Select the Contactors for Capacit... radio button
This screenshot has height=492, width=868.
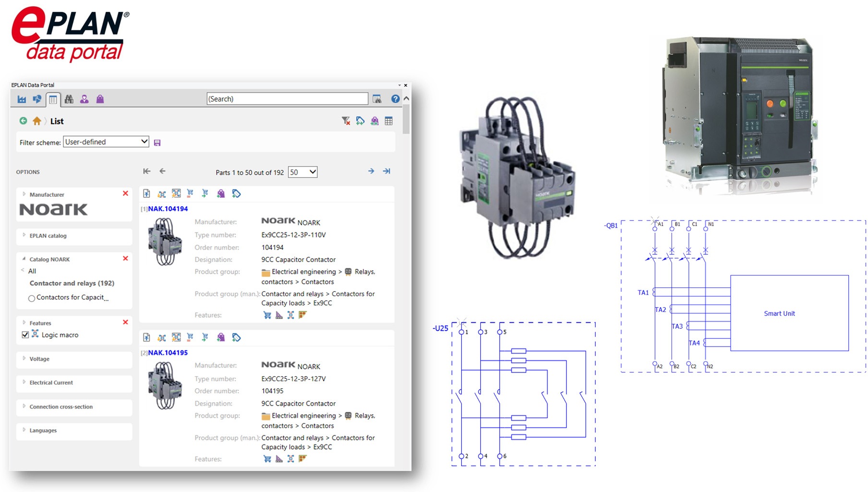32,298
